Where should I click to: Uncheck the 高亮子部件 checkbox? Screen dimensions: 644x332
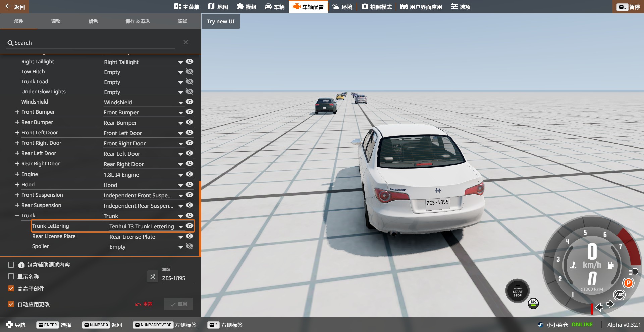tap(11, 288)
